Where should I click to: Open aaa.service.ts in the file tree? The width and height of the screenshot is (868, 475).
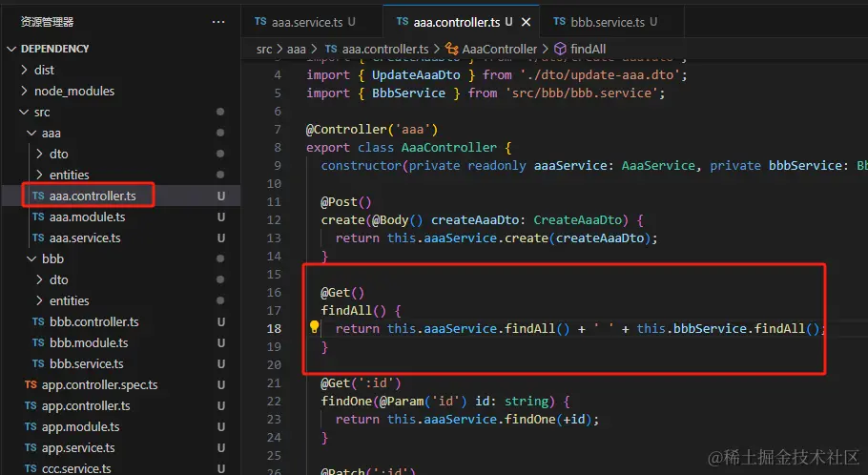coord(121,238)
